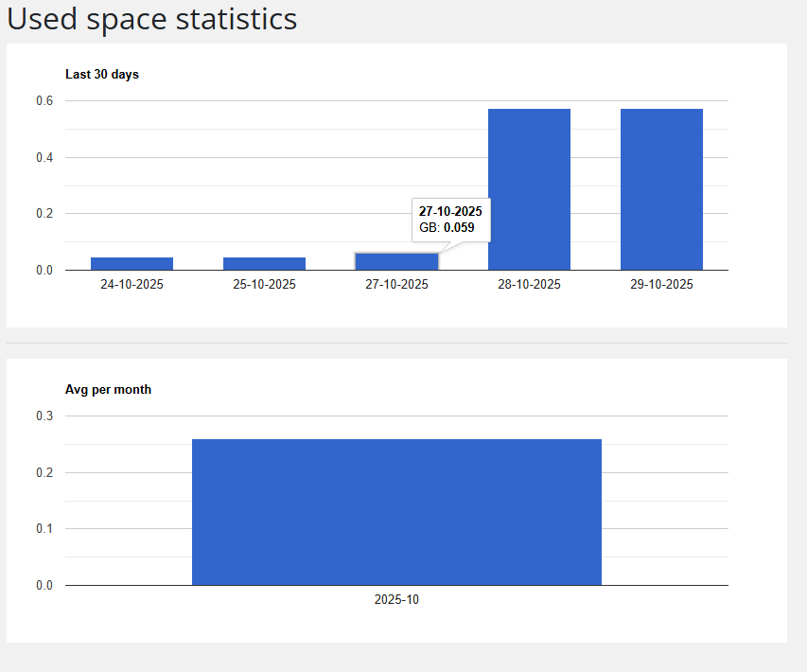Click the 27-10-2025 x-axis label
Viewport: 807px width, 672px height.
(x=396, y=285)
